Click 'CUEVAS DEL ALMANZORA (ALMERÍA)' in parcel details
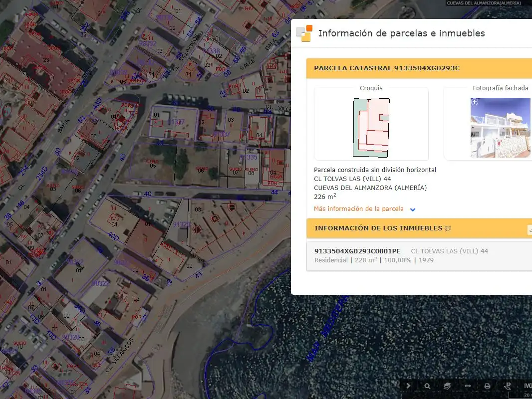Image resolution: width=532 pixels, height=399 pixels. [x=370, y=188]
